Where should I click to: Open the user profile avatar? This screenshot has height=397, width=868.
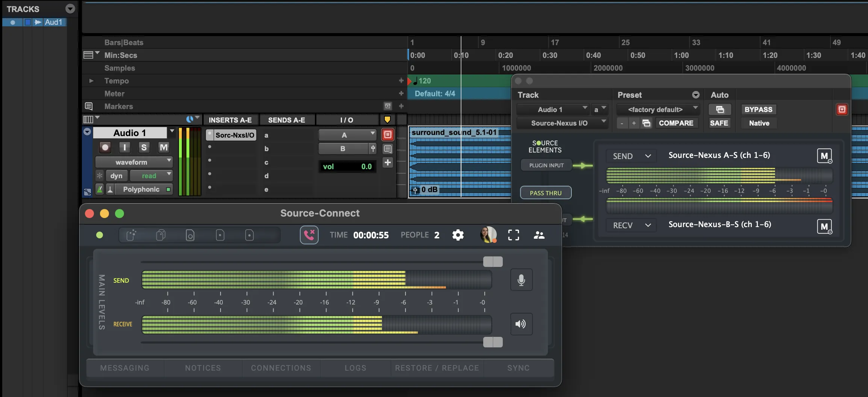(x=488, y=235)
